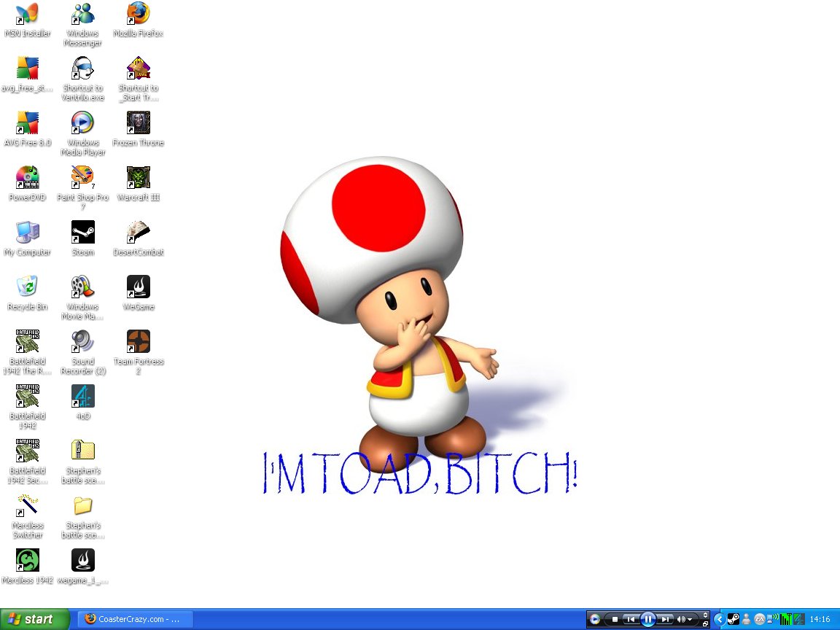Launch Paint Shop Pro 7 shortcut
Screen dimensions: 840x630
click(82, 189)
